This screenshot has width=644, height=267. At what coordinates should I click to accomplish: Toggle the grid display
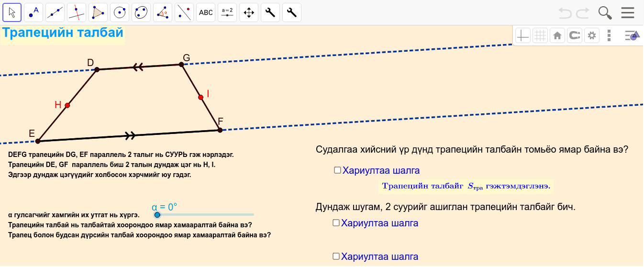(540, 35)
